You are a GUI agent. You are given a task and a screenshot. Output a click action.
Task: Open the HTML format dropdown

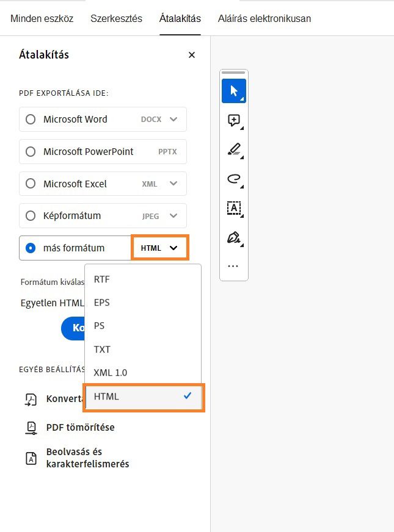click(x=159, y=247)
